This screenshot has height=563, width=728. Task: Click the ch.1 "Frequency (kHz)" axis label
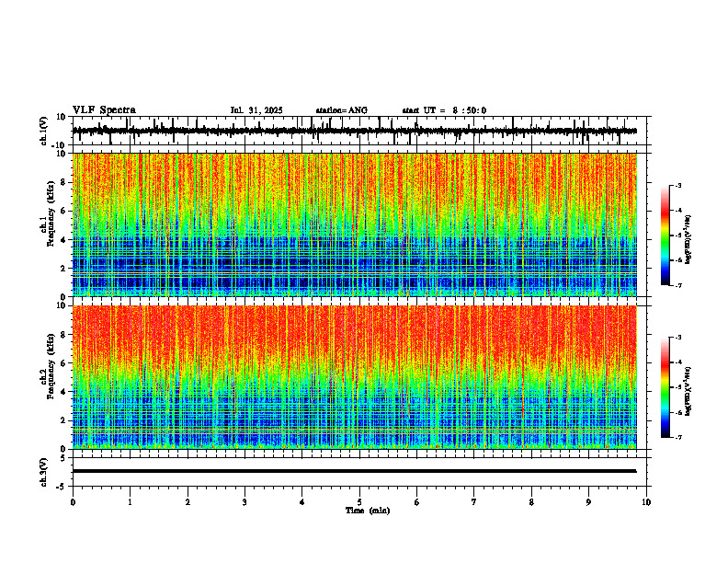51,214
